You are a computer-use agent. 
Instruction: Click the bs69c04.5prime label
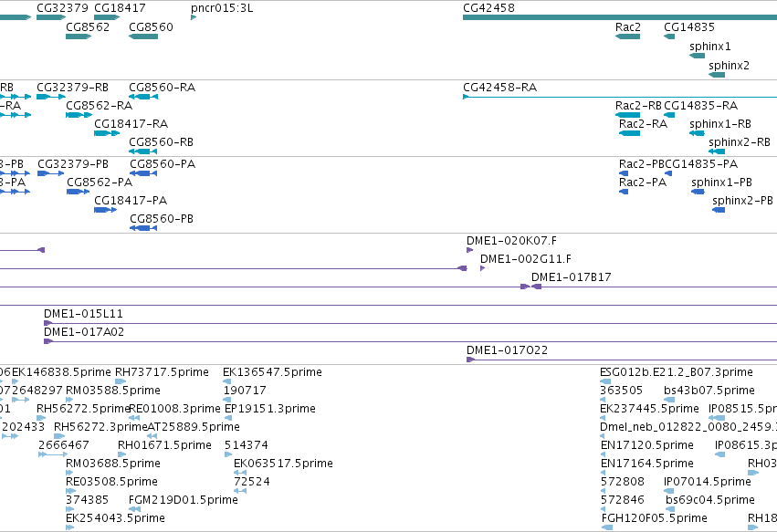pos(709,500)
